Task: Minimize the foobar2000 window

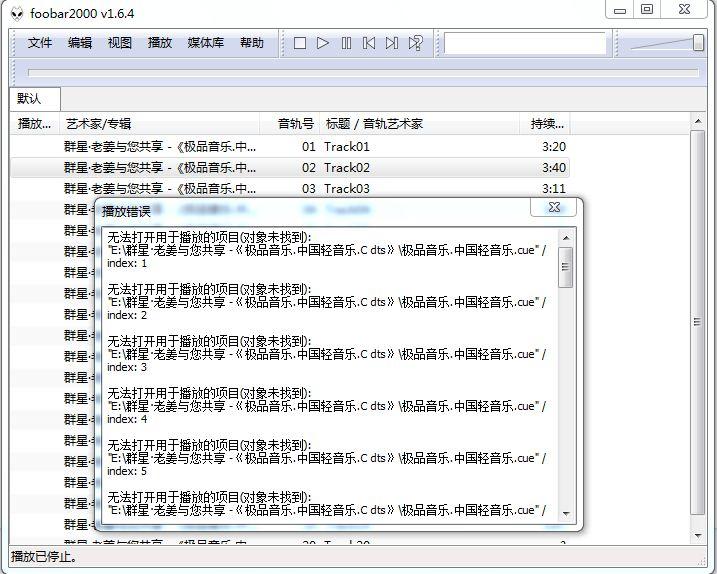Action: [x=620, y=10]
